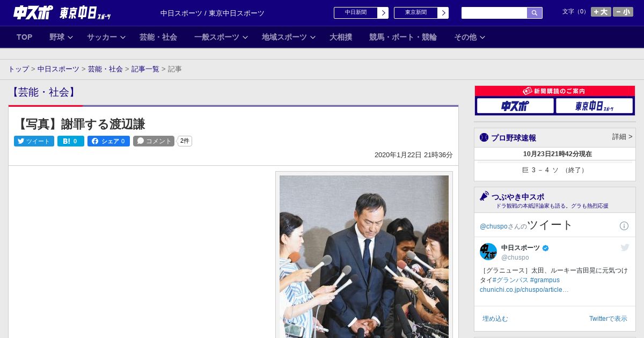Image resolution: width=644 pixels, height=338 pixels.
Task: Increase text size with the 大 button
Action: (x=601, y=12)
